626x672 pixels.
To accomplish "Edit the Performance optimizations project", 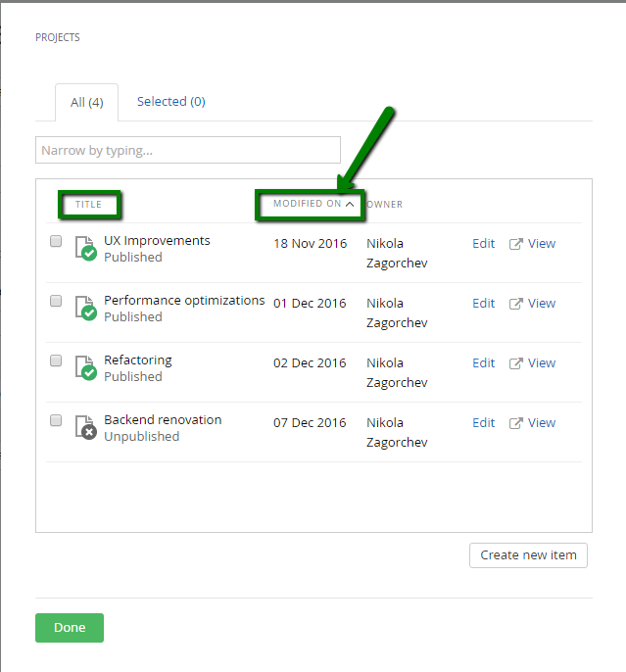I will point(483,303).
